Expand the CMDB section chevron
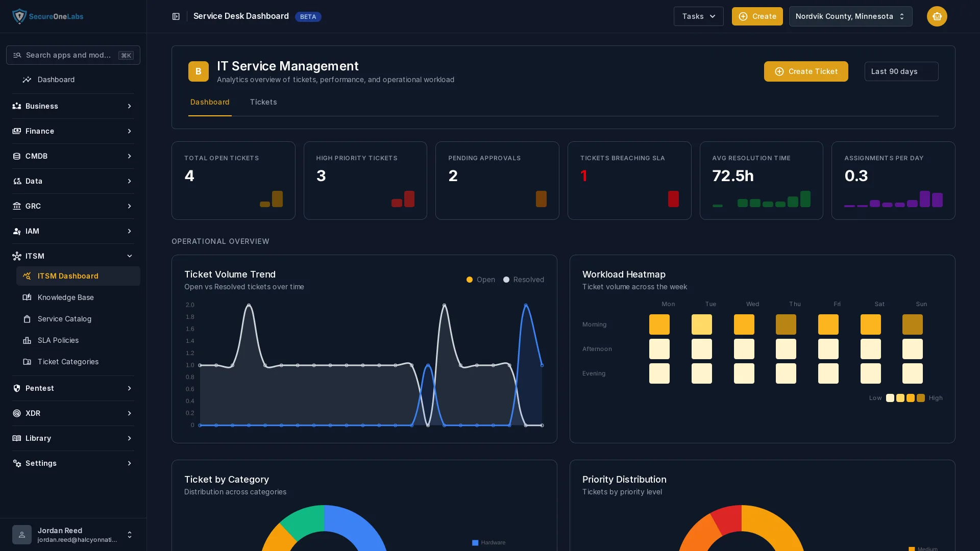The height and width of the screenshot is (551, 980). click(130, 156)
